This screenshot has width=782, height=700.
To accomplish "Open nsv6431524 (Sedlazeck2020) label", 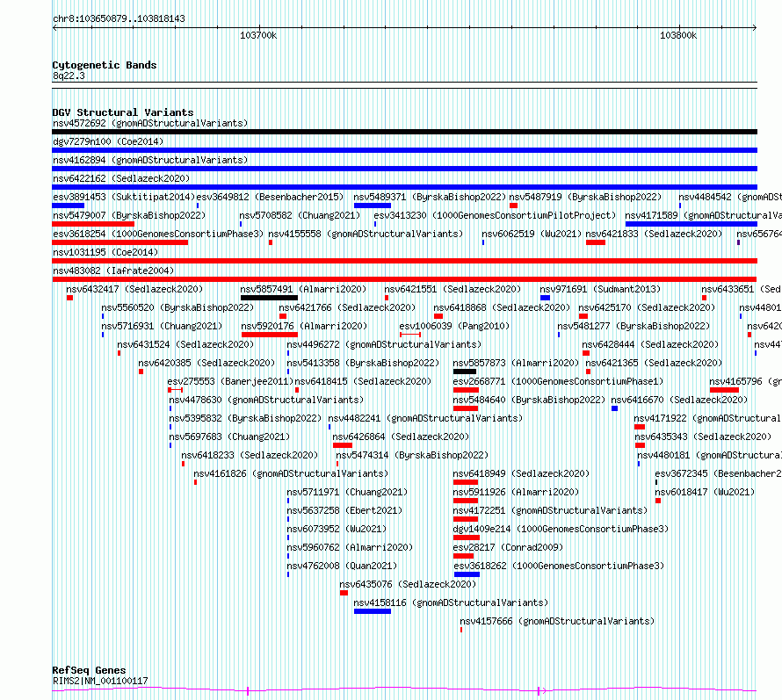I will 185,344.
